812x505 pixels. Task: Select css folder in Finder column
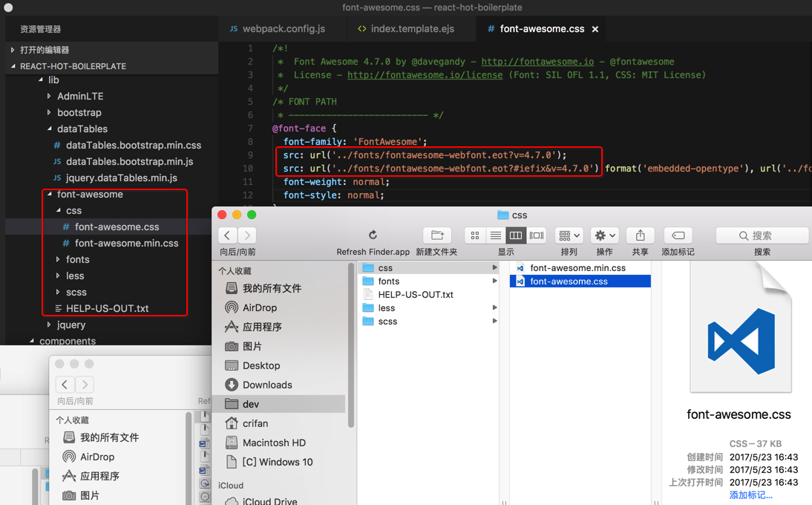[429, 268]
